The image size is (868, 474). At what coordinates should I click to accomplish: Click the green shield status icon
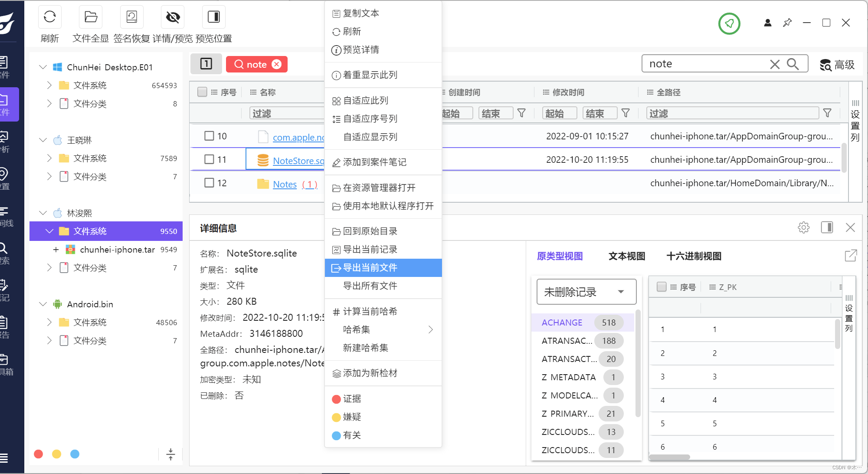(x=729, y=23)
